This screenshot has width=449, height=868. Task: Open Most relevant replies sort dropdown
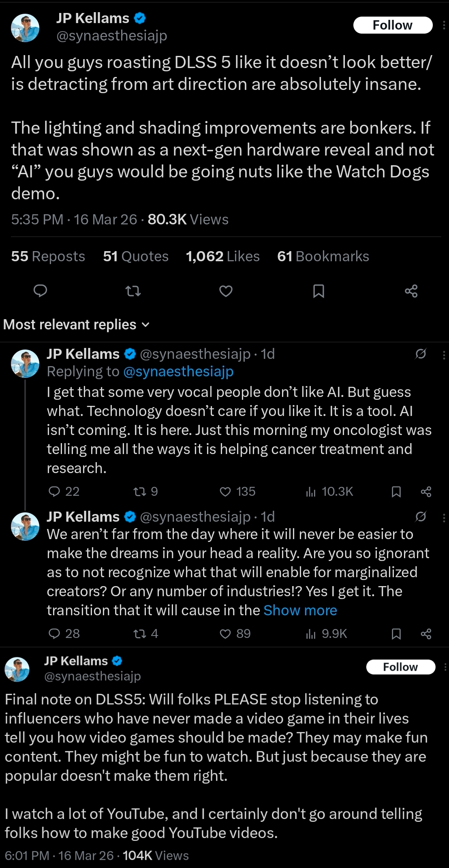coord(77,324)
